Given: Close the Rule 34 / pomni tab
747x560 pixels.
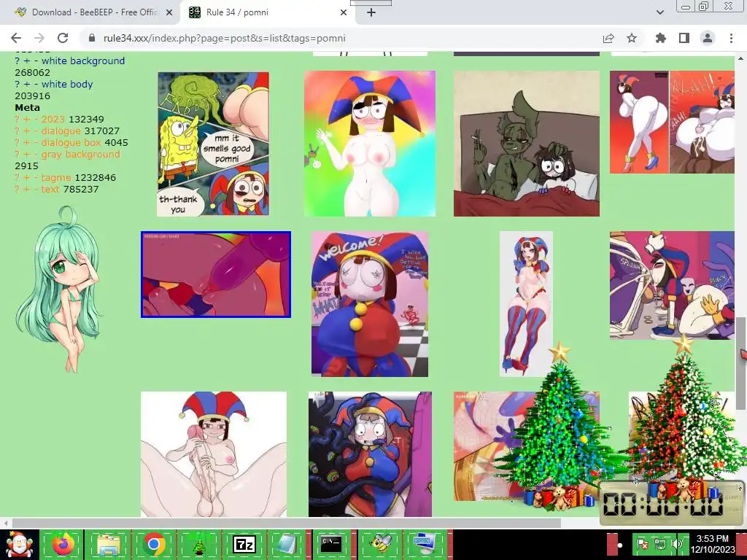Looking at the screenshot, I should pyautogui.click(x=344, y=12).
